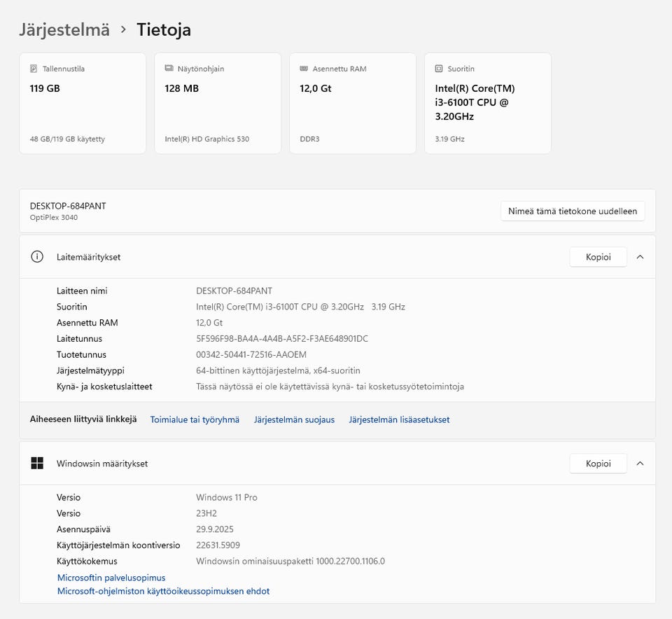Open 'Järjestelmän lisäasetukset' link
The height and width of the screenshot is (619, 672).
tap(399, 420)
